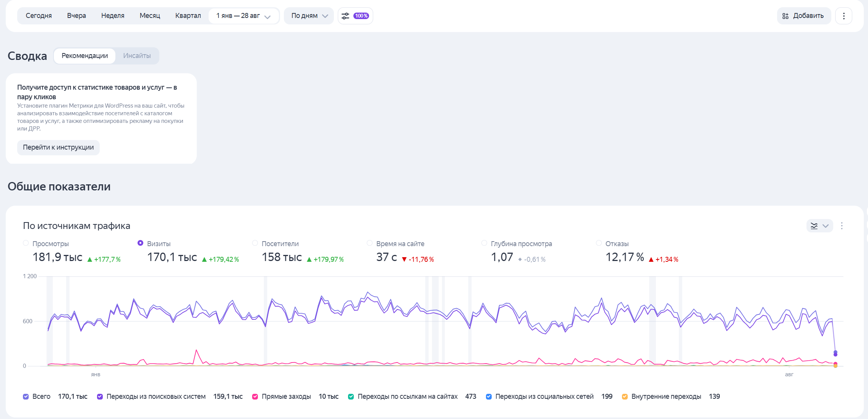Select the Время на сайте radio
868x419 pixels.
click(x=369, y=243)
